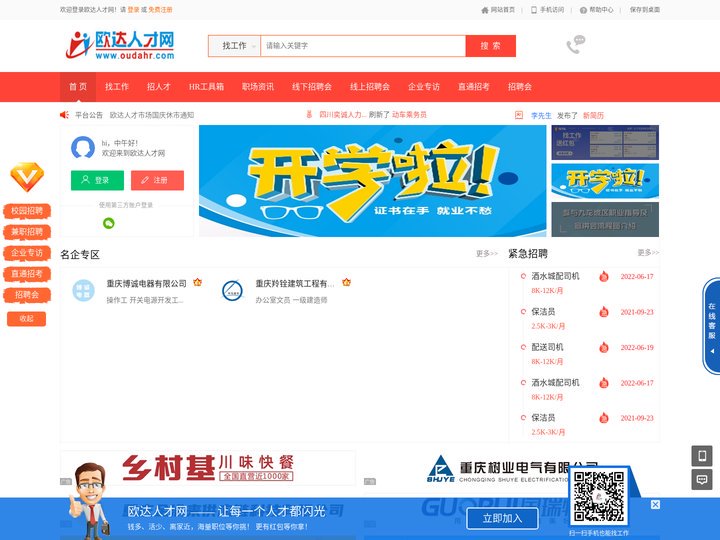This screenshot has height=540, width=720.
Task: Click hot flame icon beside 配送司机
Action: coord(604,348)
